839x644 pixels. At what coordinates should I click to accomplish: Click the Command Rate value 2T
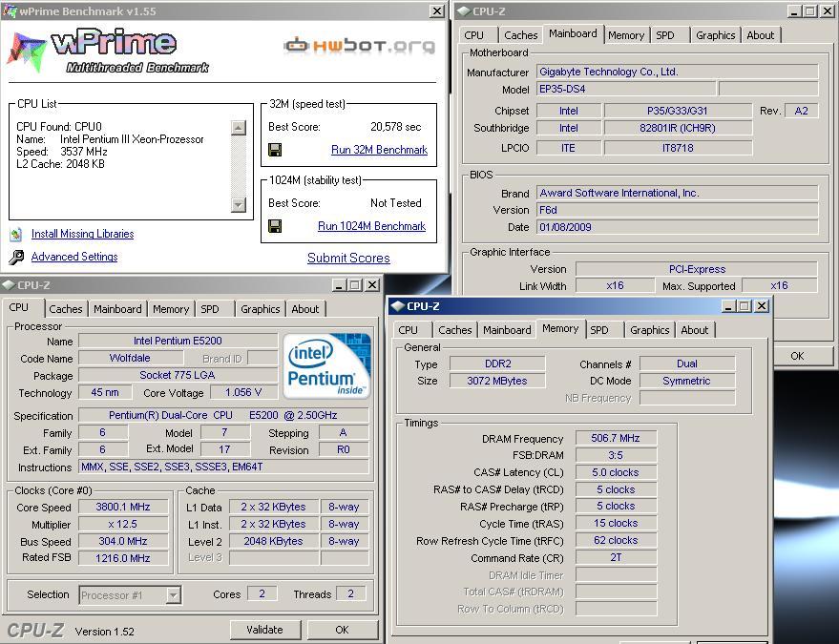[616, 557]
